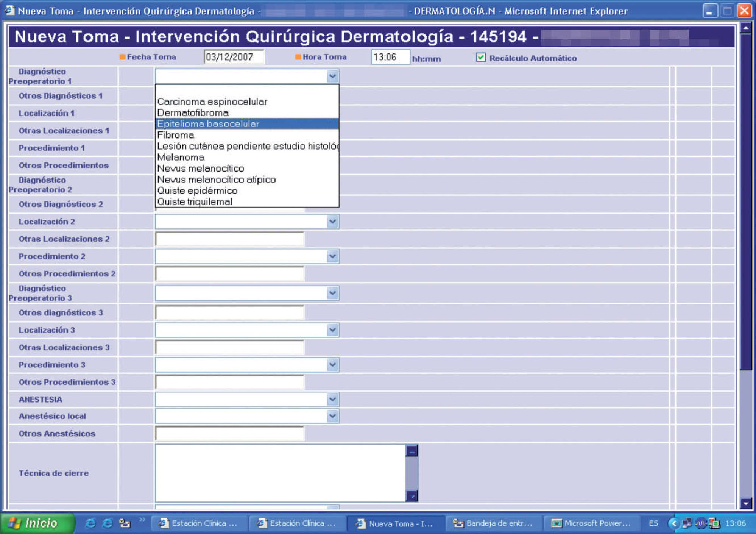This screenshot has width=756, height=534.
Task: Expand the ANESTESIA dropdown
Action: [x=332, y=399]
